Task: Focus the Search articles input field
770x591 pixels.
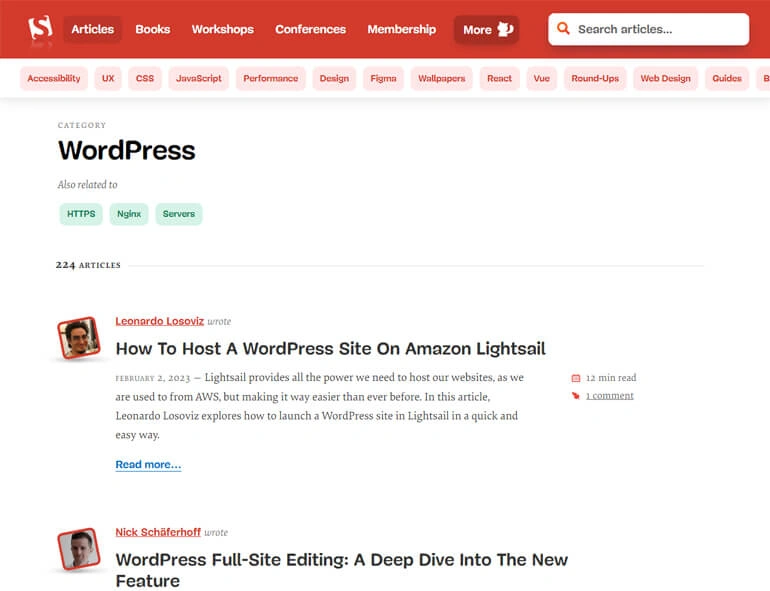Action: (x=655, y=29)
